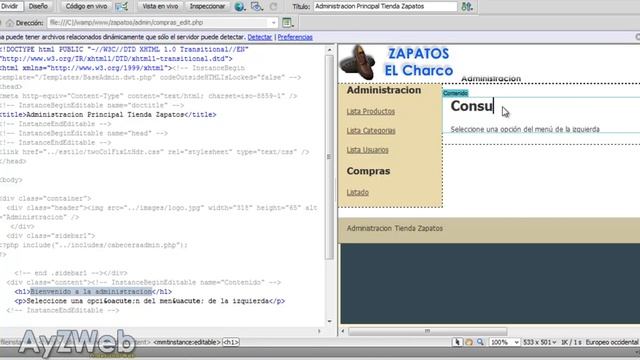Click the 1K / 1 s download size indicator
The width and height of the screenshot is (640, 360).
click(x=571, y=342)
